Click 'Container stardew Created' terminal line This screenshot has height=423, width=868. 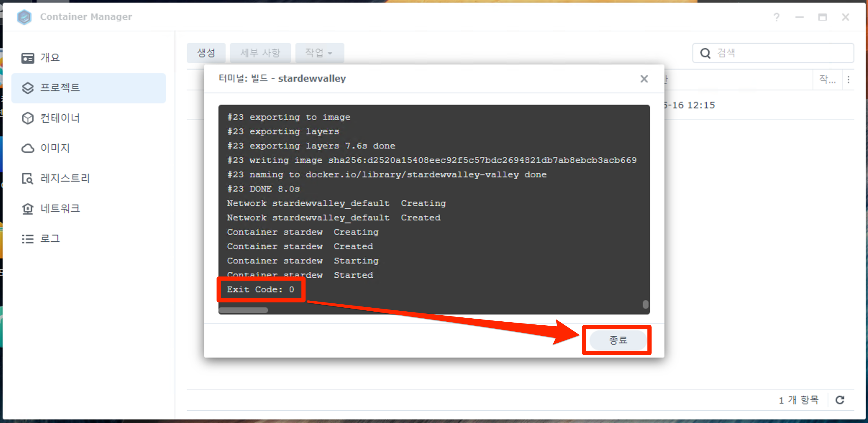coord(300,246)
